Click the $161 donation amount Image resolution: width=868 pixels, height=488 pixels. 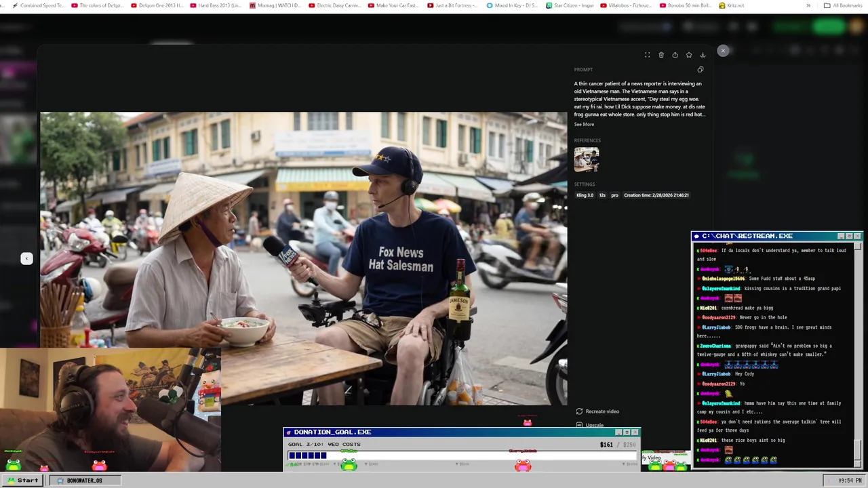[606, 445]
